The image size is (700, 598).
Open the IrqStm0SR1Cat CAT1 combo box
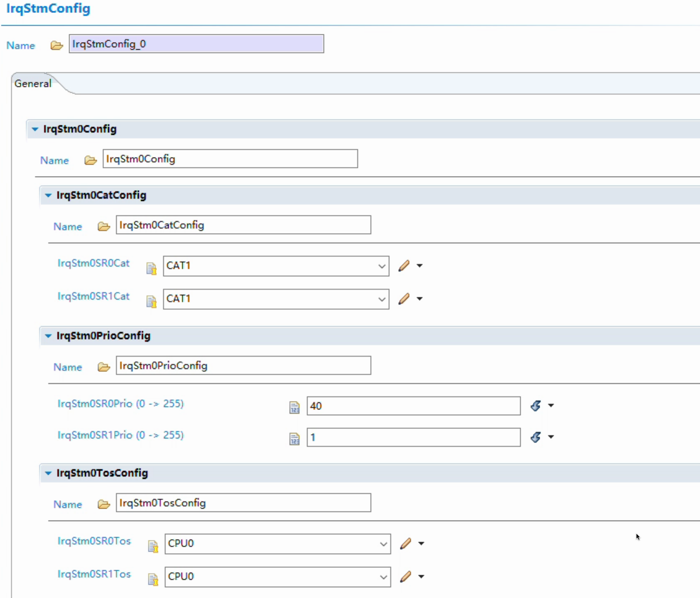tap(276, 299)
